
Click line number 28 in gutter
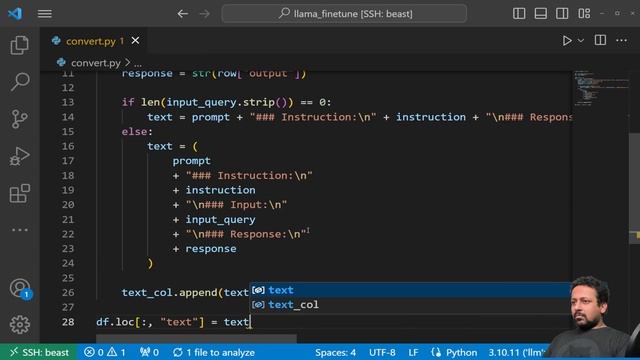(x=68, y=322)
